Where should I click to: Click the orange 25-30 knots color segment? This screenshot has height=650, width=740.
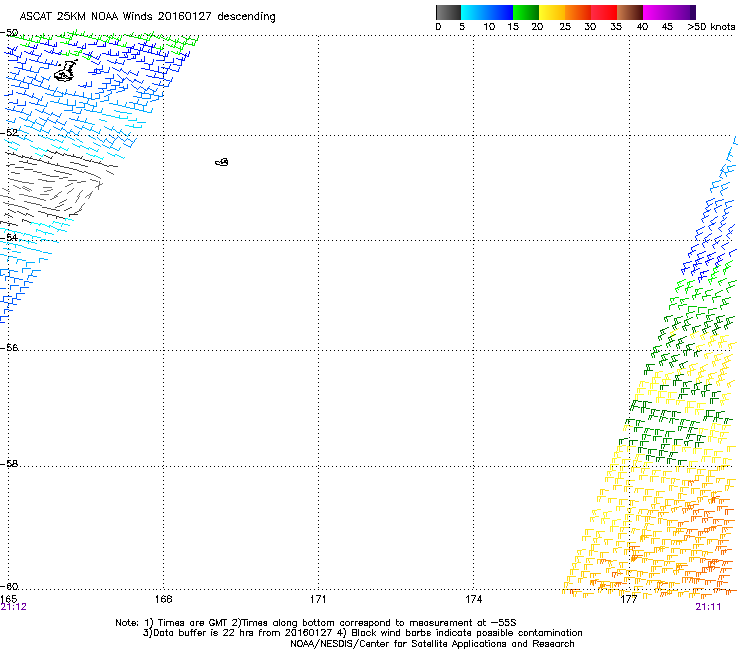coord(578,12)
